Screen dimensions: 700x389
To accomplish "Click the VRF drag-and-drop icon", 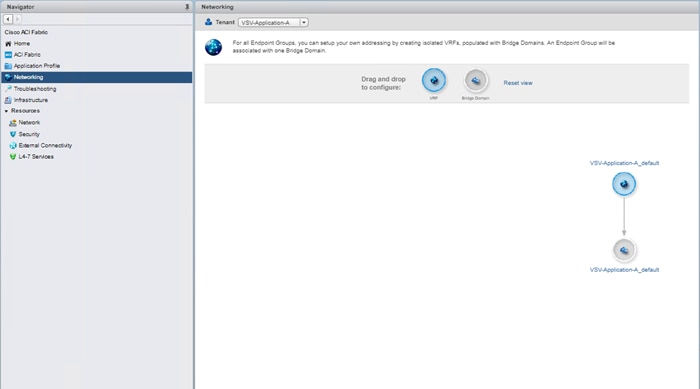I will pos(434,80).
